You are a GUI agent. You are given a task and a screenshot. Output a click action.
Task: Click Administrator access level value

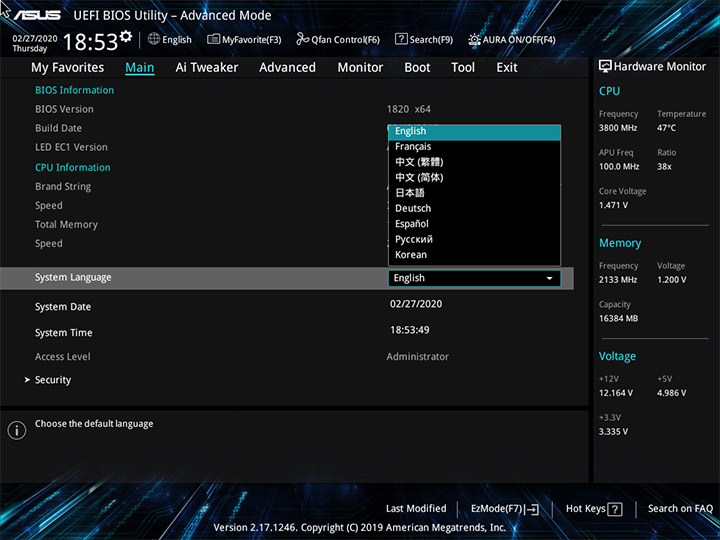coord(417,357)
